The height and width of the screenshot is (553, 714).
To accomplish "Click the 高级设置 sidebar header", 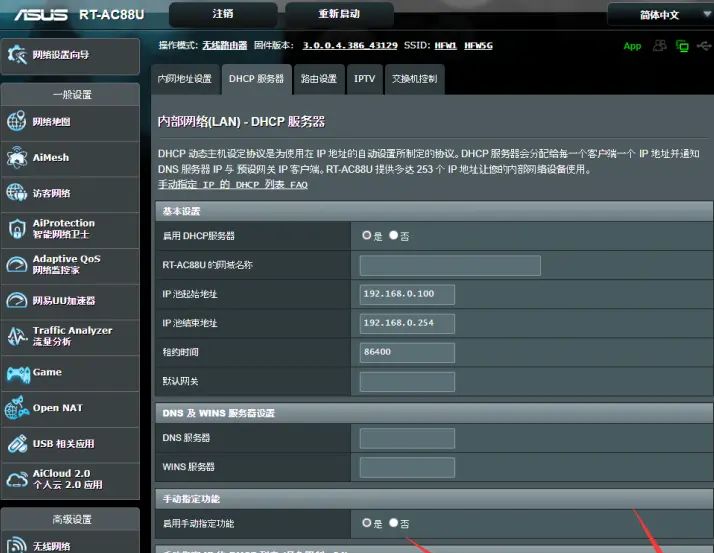I will tap(71, 519).
